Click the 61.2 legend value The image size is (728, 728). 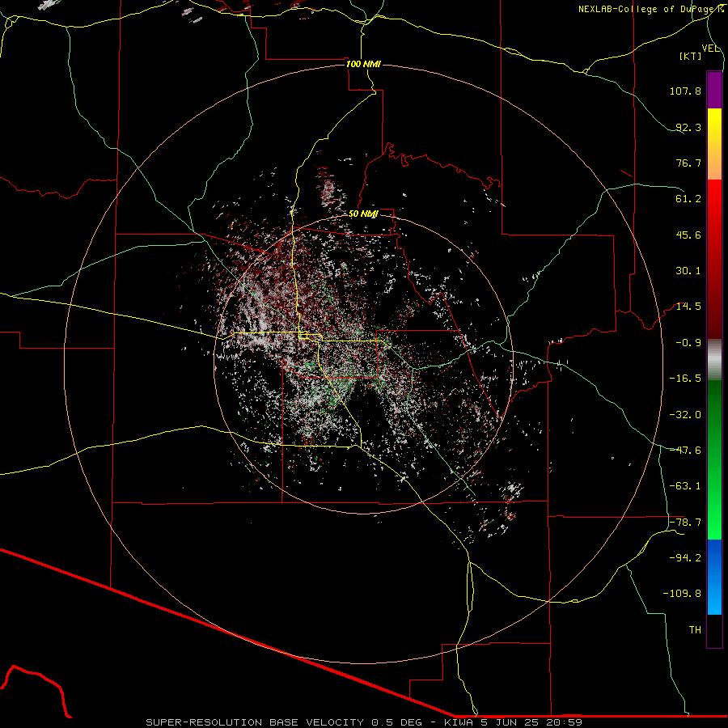tap(688, 199)
